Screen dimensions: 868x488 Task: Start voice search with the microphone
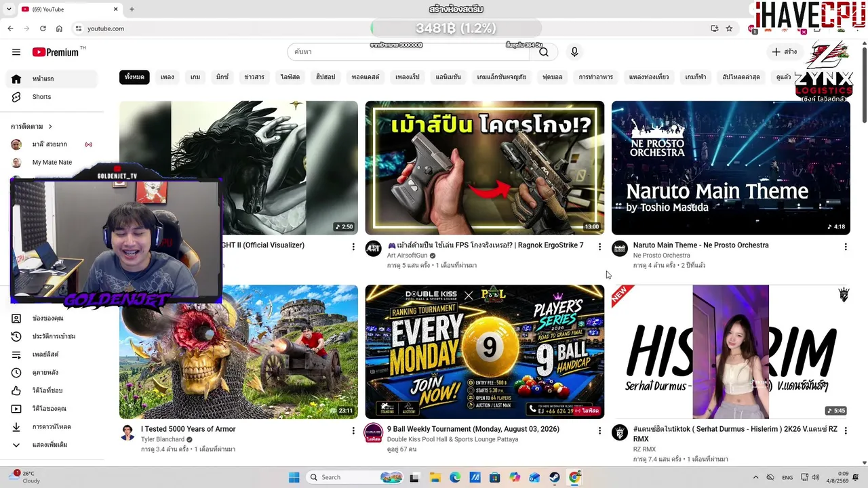(574, 52)
